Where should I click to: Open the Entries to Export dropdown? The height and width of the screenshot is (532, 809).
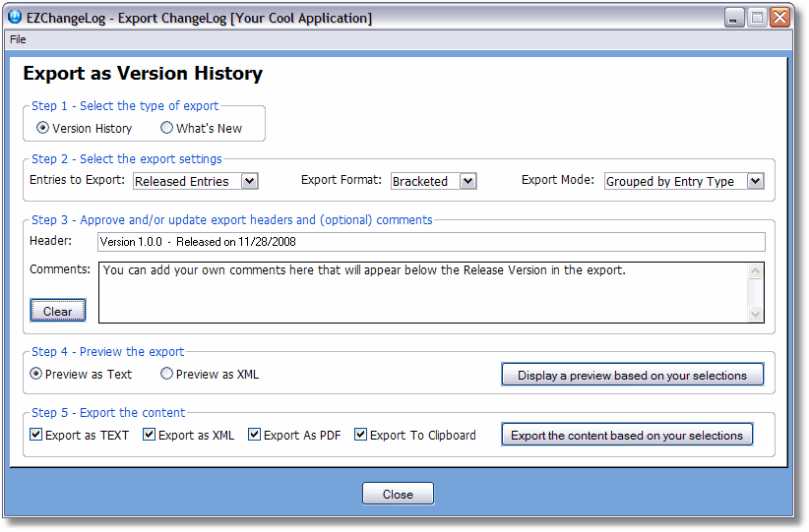(x=250, y=181)
